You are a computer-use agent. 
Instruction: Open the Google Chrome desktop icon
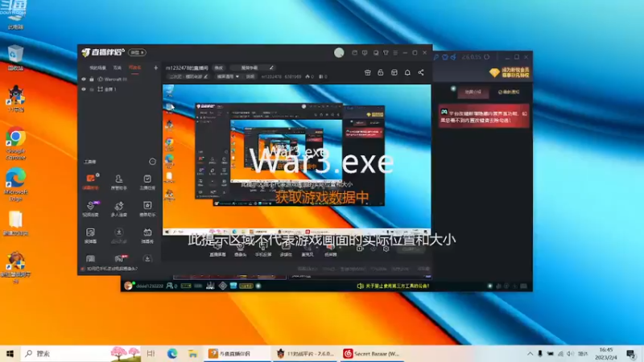click(15, 143)
